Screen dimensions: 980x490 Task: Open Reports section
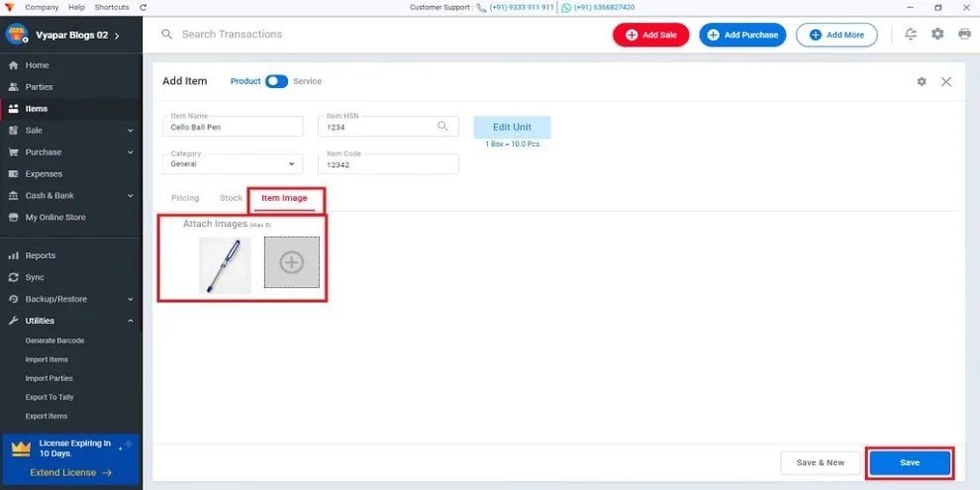coord(40,255)
